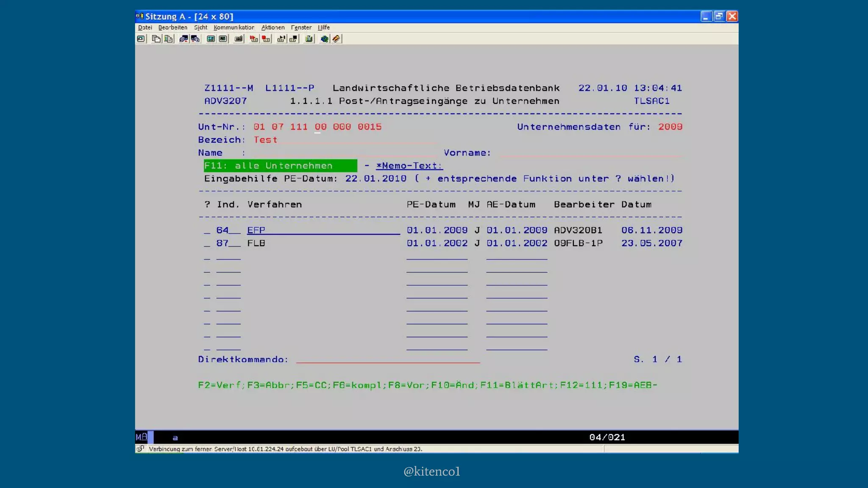868x488 pixels.
Task: Click the Receive File from Host icon
Action: 195,39
